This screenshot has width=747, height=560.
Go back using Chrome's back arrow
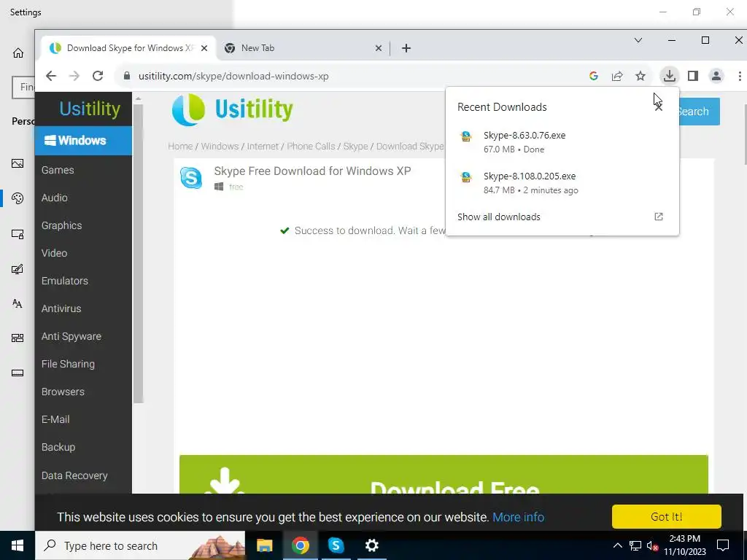coord(51,76)
